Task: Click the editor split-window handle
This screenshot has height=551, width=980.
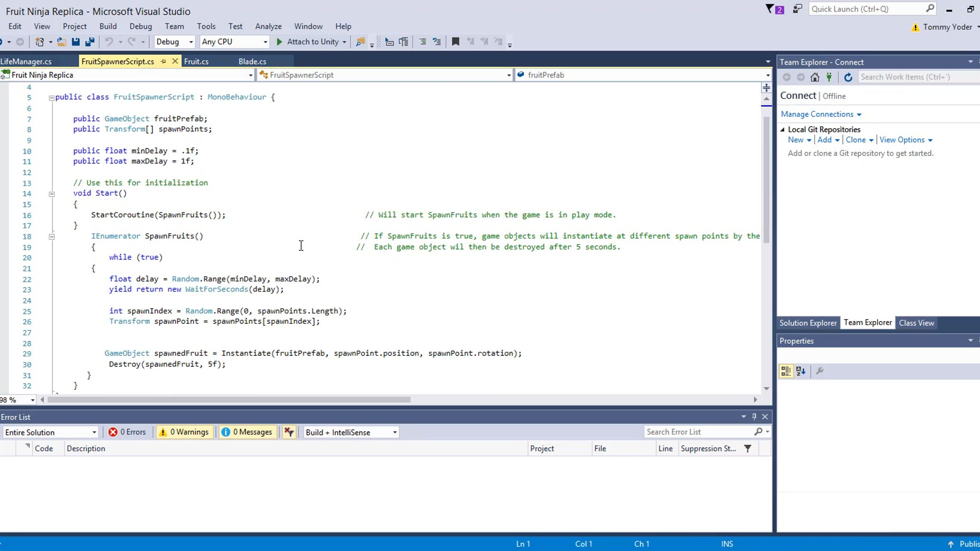Action: click(x=766, y=88)
